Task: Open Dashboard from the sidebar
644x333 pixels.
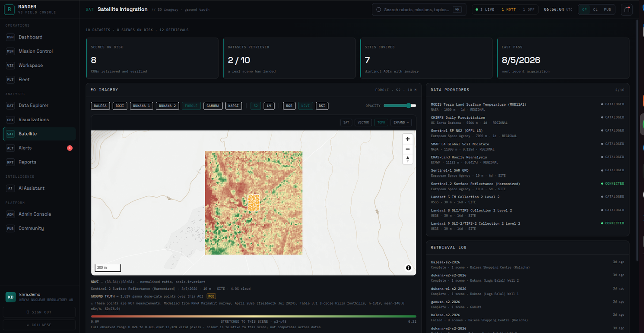Action: click(39, 37)
